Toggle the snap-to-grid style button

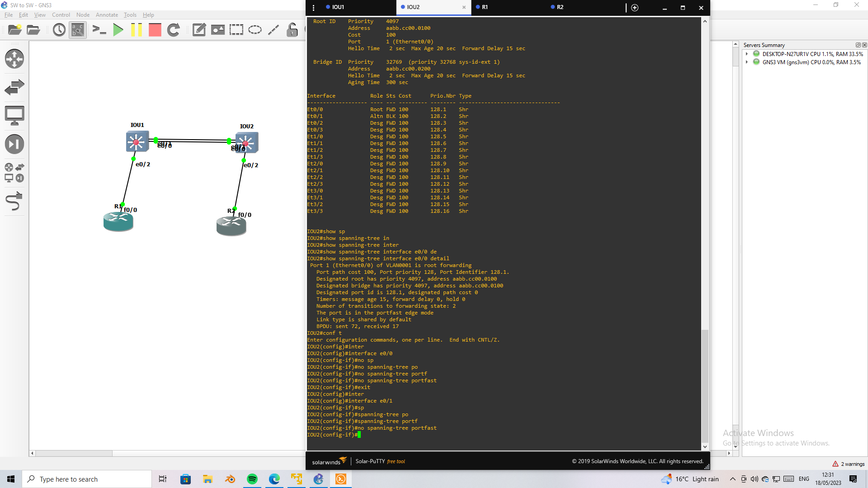pyautogui.click(x=77, y=30)
